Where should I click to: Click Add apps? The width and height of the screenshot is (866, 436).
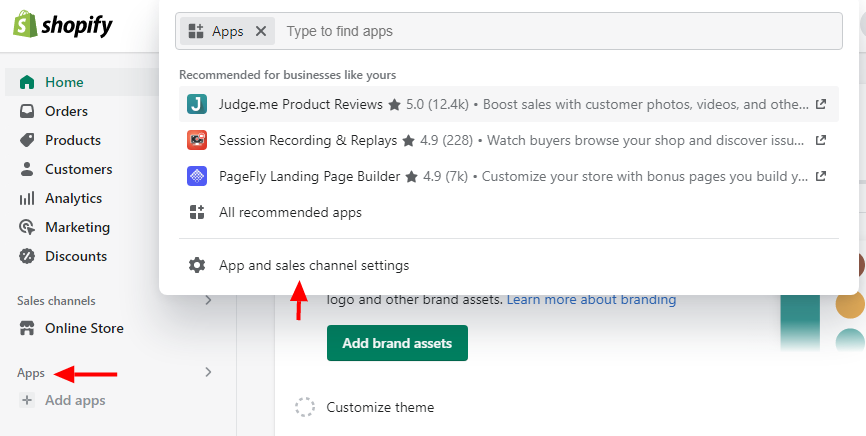(x=75, y=400)
